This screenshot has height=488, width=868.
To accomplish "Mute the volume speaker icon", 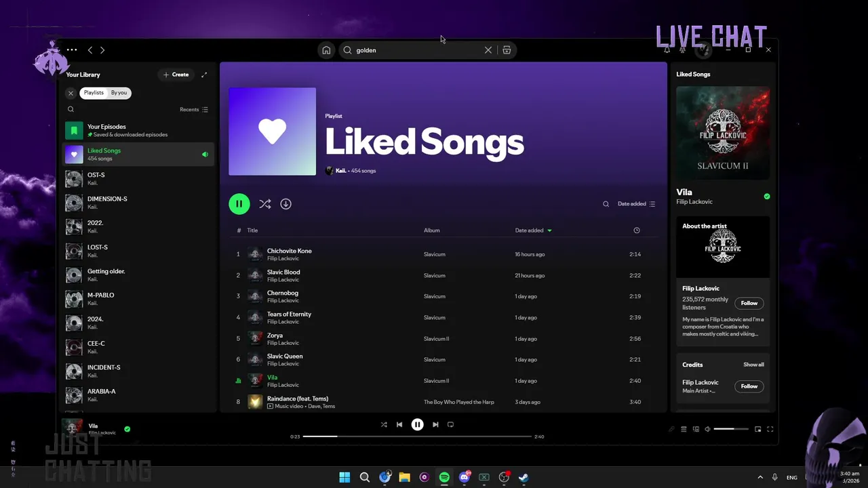I will 707,429.
